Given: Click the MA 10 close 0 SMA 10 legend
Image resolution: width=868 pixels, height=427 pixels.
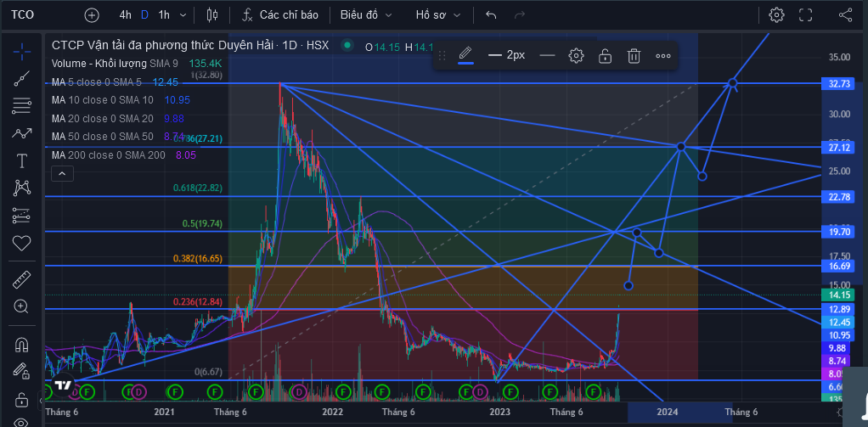Looking at the screenshot, I should [121, 100].
